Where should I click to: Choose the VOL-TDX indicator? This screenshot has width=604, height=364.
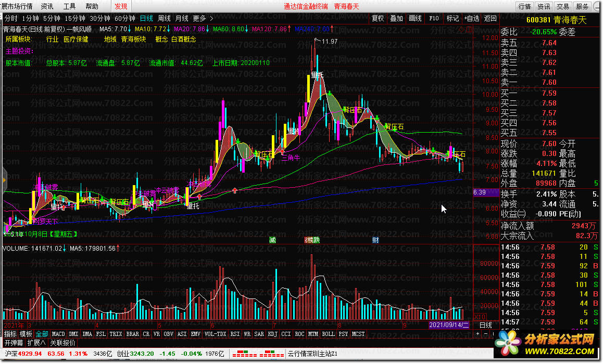coord(216,334)
